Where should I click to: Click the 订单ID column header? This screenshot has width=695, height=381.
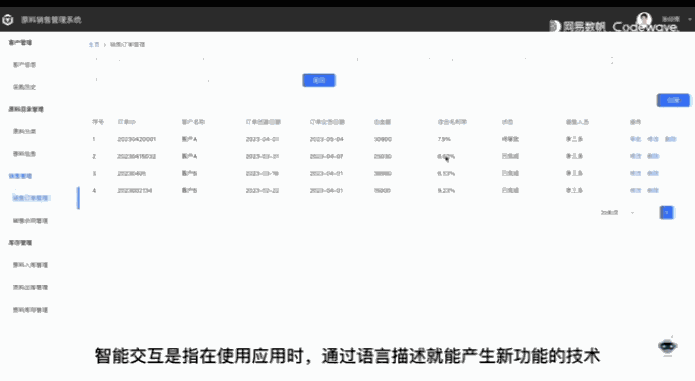tap(127, 122)
